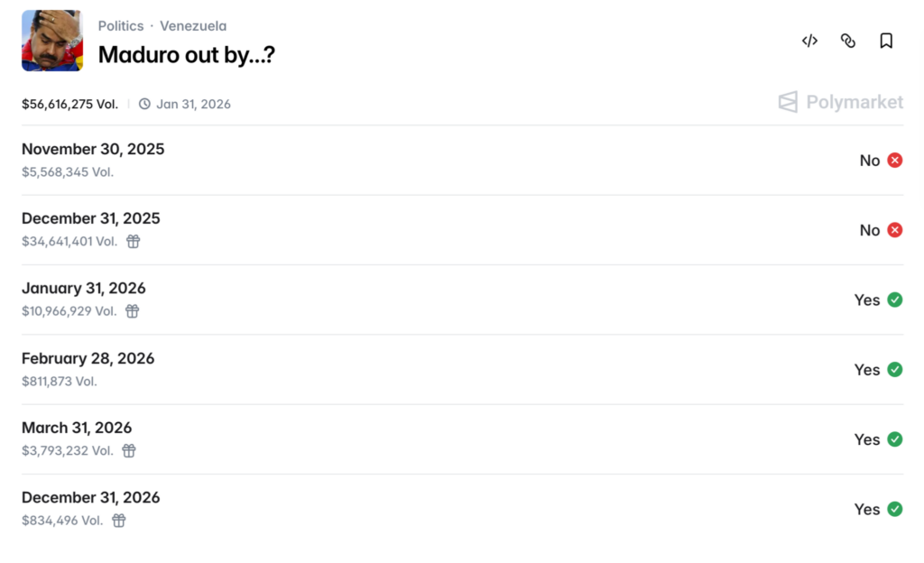This screenshot has width=924, height=563.
Task: Click the Polymarket logo
Action: pos(840,102)
